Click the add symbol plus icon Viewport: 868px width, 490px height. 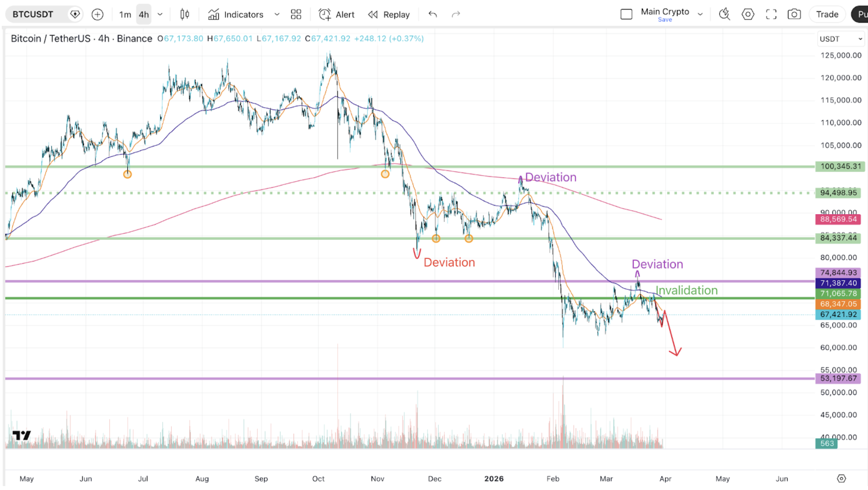[98, 14]
